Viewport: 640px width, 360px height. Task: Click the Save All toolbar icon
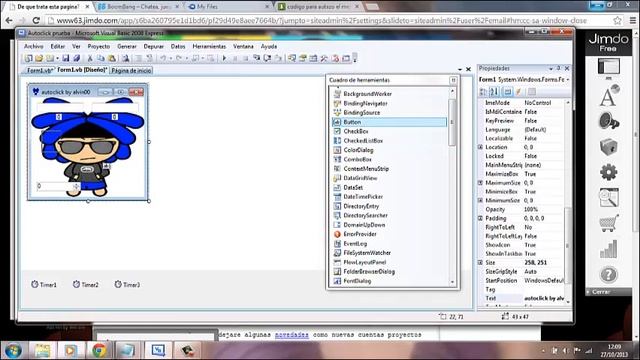76,58
